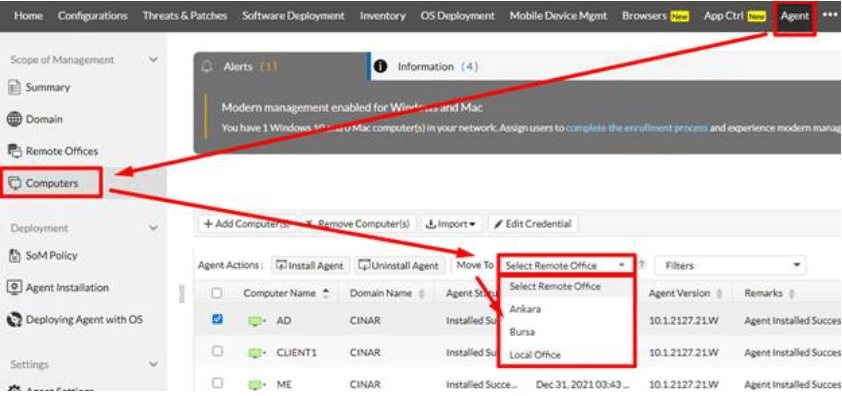842x396 pixels.
Task: Click the CLIENT1 computer name
Action: [x=297, y=353]
